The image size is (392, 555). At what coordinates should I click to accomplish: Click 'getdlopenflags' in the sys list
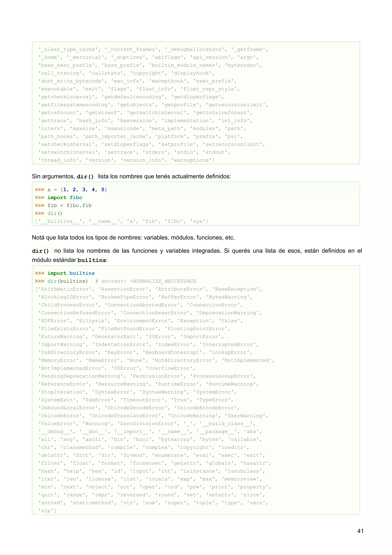click(x=196, y=97)
